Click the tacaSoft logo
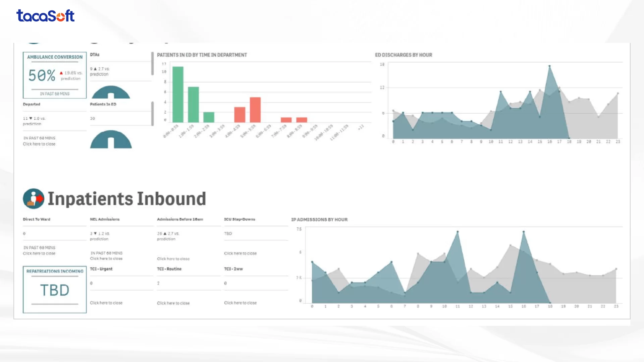 tap(45, 16)
